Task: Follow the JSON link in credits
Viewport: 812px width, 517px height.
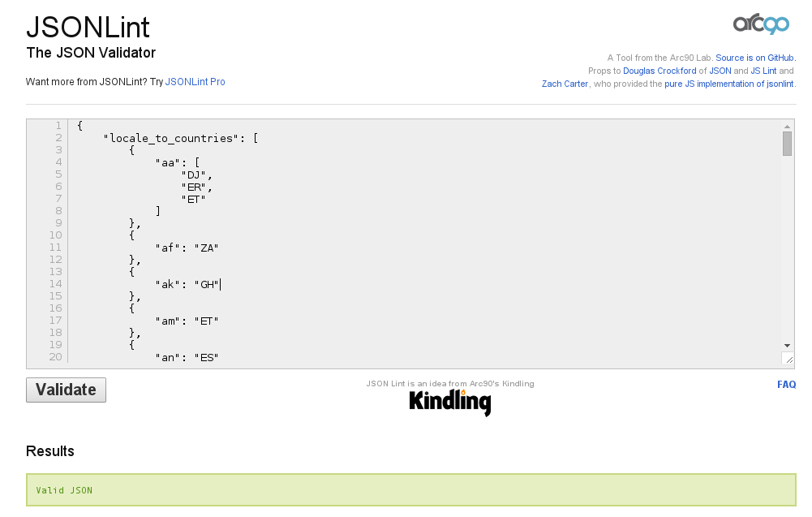Action: (720, 71)
